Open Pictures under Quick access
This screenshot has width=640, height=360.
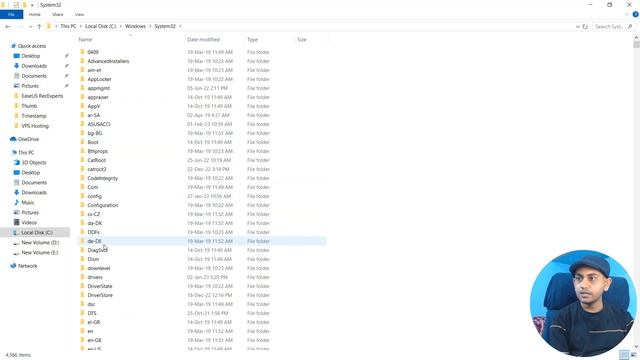(30, 86)
